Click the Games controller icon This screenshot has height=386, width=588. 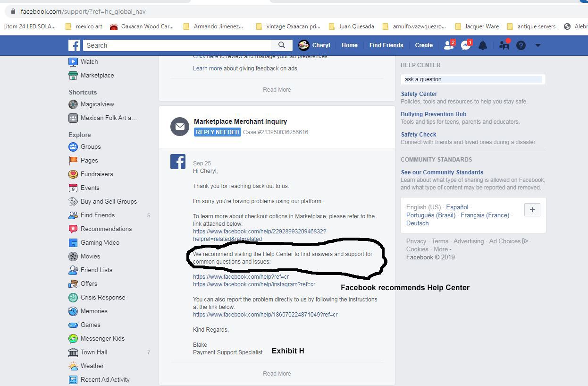73,325
